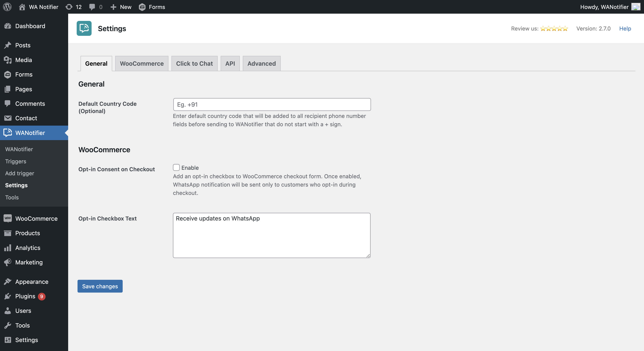The height and width of the screenshot is (351, 644).
Task: Enable Opt-in Consent on Checkout checkbox
Action: coord(176,167)
